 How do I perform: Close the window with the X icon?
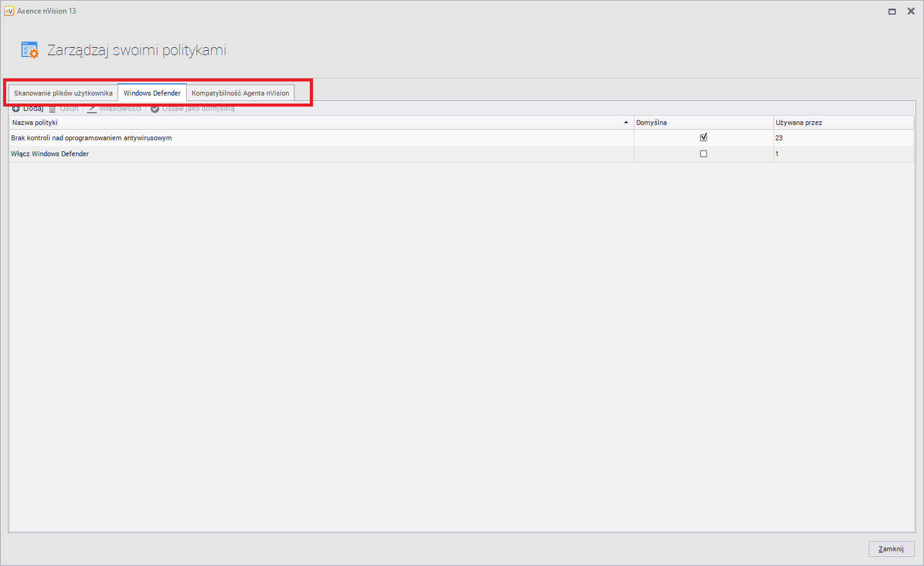(911, 11)
